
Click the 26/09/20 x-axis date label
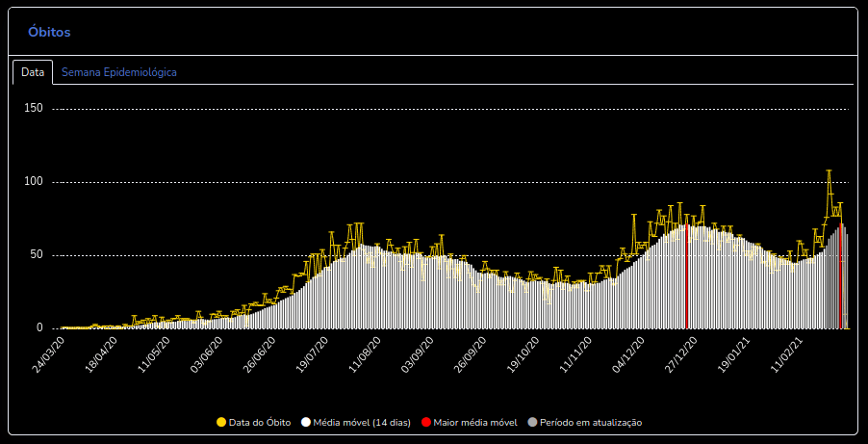click(x=470, y=354)
